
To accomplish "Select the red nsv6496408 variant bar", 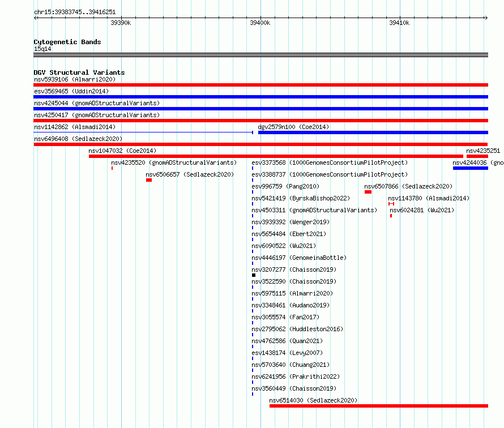I will 260,144.
